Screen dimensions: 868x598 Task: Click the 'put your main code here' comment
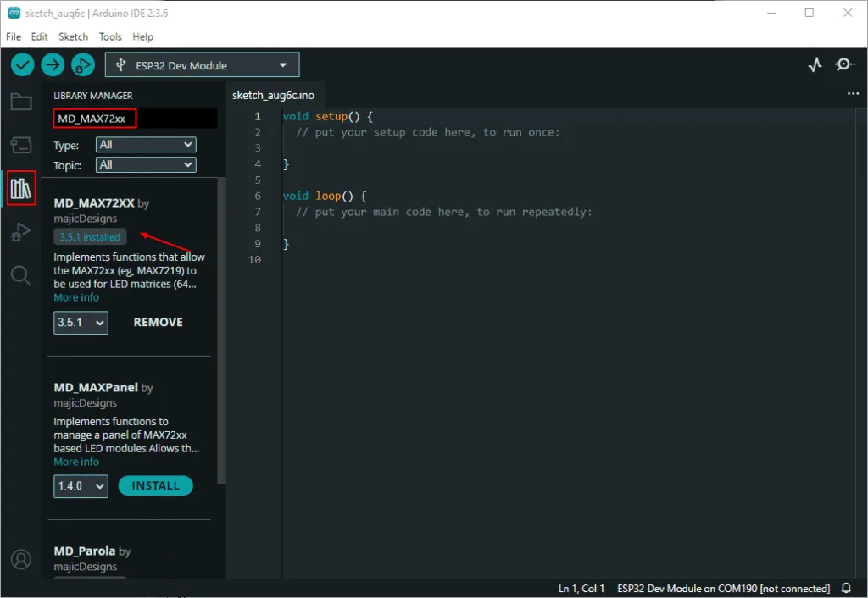[x=444, y=212]
